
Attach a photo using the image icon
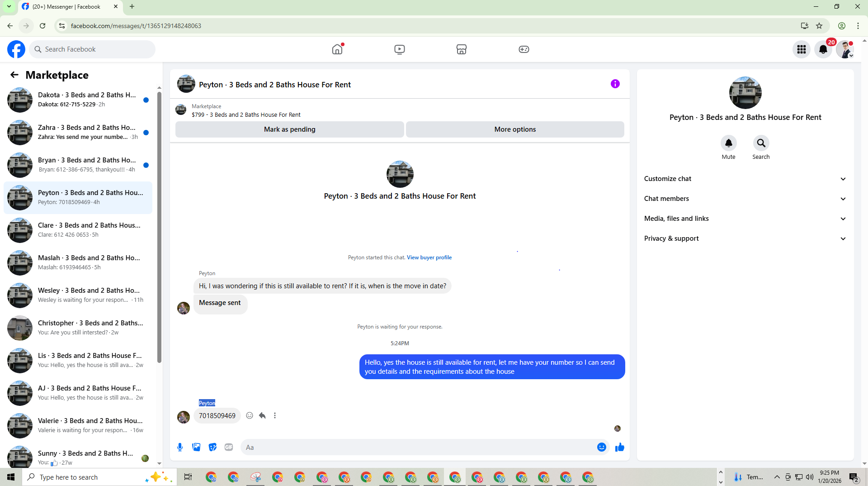tap(196, 447)
